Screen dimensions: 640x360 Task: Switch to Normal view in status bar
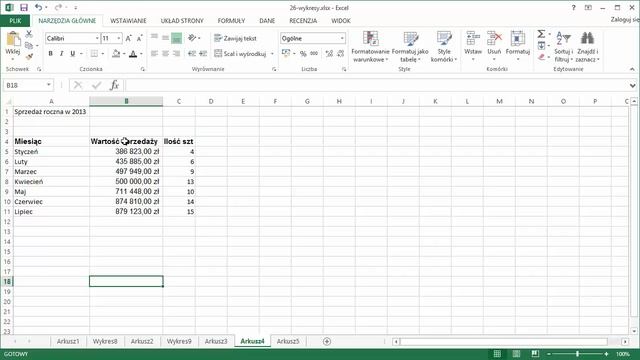pos(497,354)
